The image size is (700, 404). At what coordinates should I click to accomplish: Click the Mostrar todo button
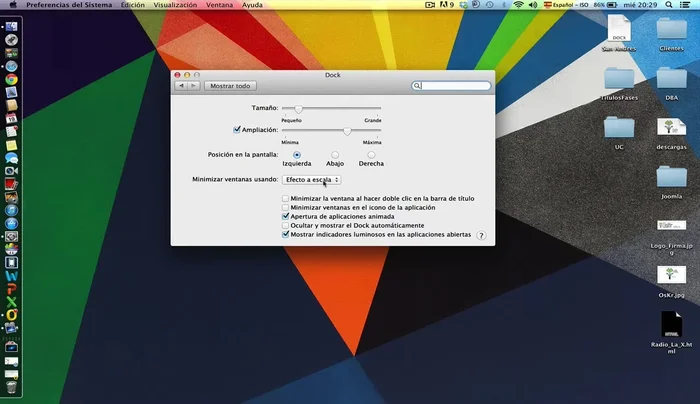pos(229,86)
